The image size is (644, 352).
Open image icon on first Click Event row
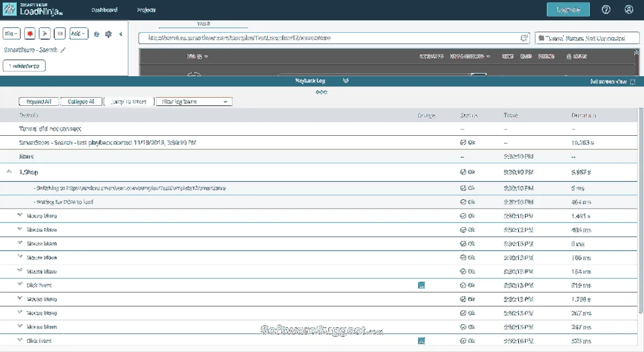point(421,285)
